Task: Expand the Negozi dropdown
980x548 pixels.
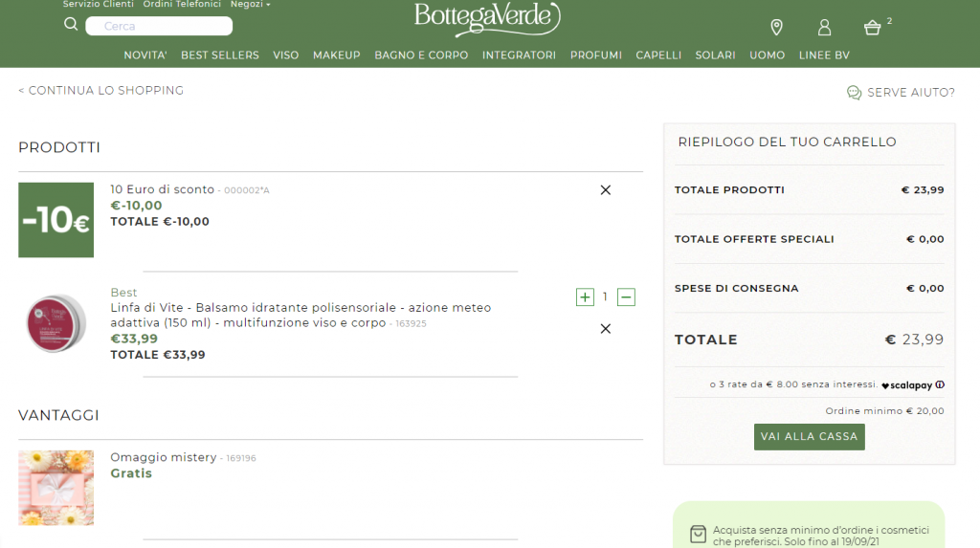Action: click(250, 5)
